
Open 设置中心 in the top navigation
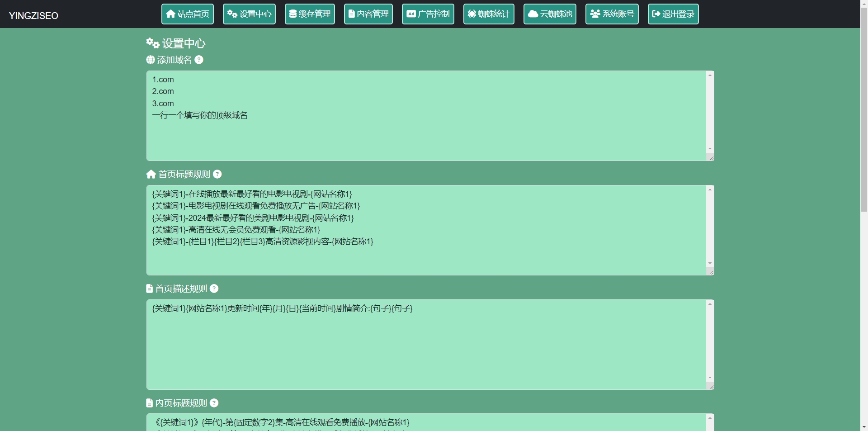click(249, 14)
